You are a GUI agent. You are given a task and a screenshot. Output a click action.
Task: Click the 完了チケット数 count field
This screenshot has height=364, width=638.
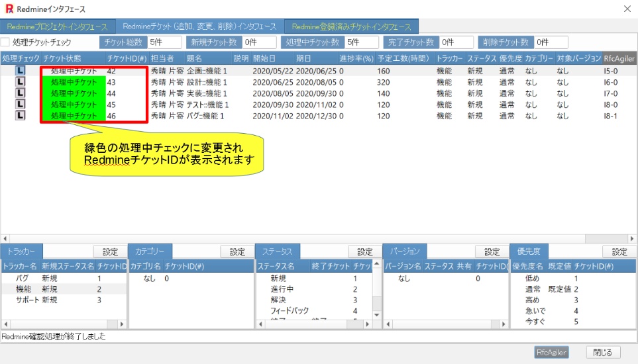(x=456, y=42)
